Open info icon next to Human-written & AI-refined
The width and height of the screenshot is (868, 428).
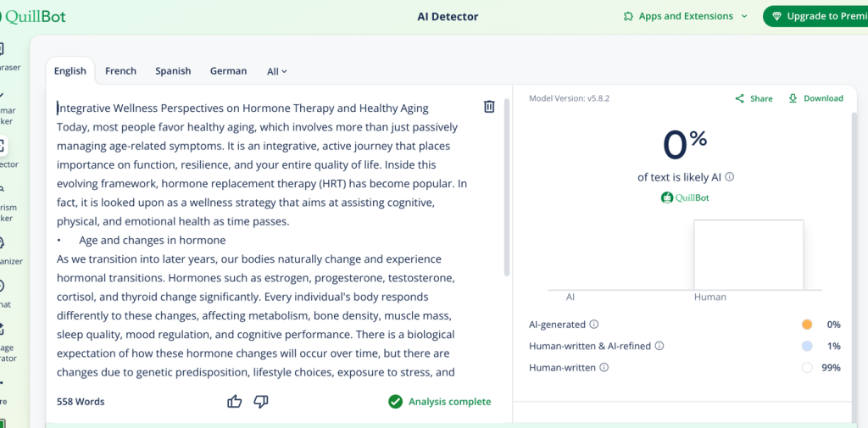659,346
